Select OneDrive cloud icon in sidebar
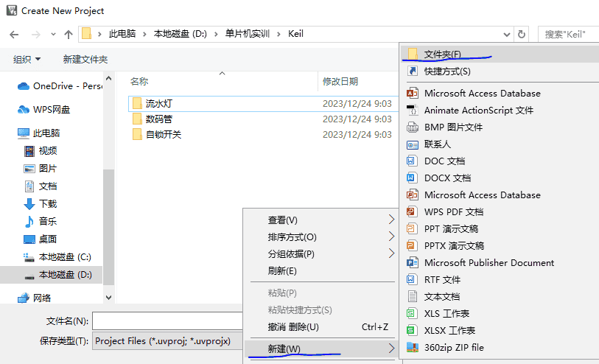The height and width of the screenshot is (364, 599). 23,85
